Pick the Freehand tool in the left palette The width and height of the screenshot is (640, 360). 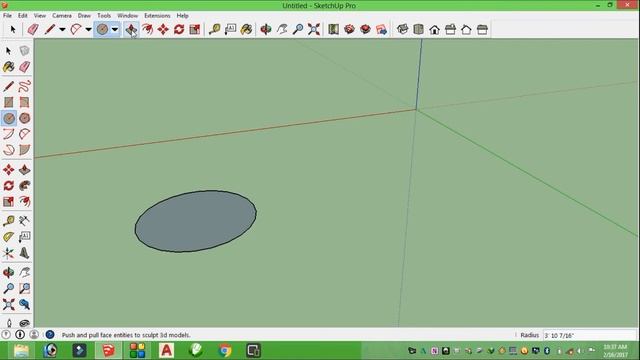tap(24, 86)
